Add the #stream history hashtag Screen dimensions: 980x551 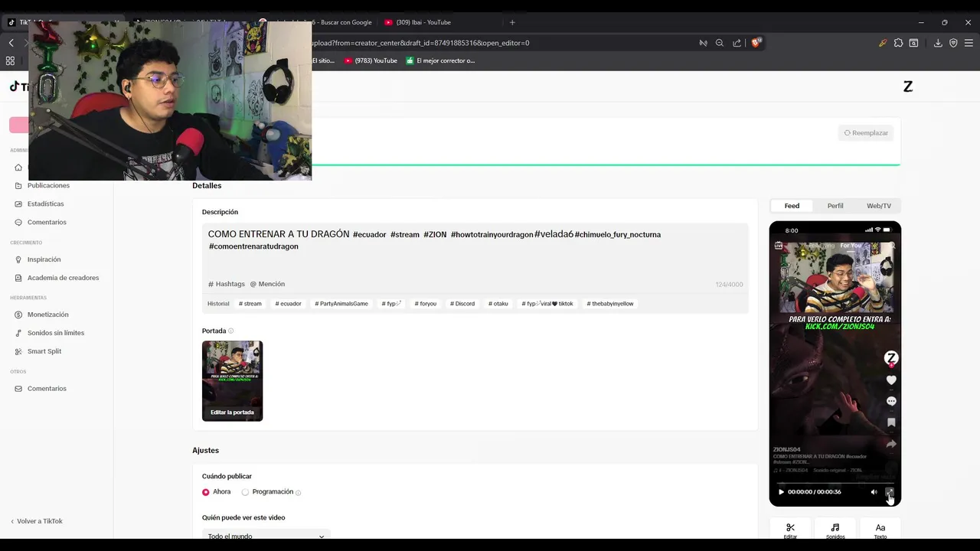click(x=250, y=304)
